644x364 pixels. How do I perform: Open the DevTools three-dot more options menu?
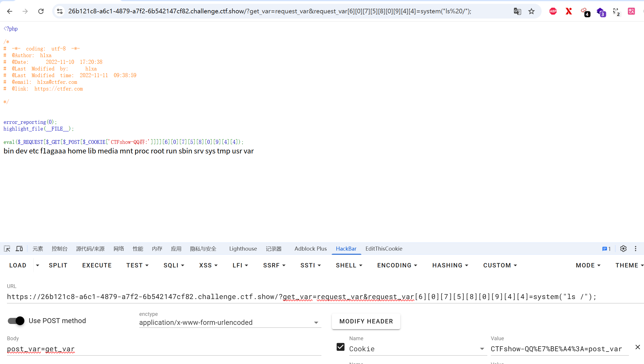[x=635, y=249]
